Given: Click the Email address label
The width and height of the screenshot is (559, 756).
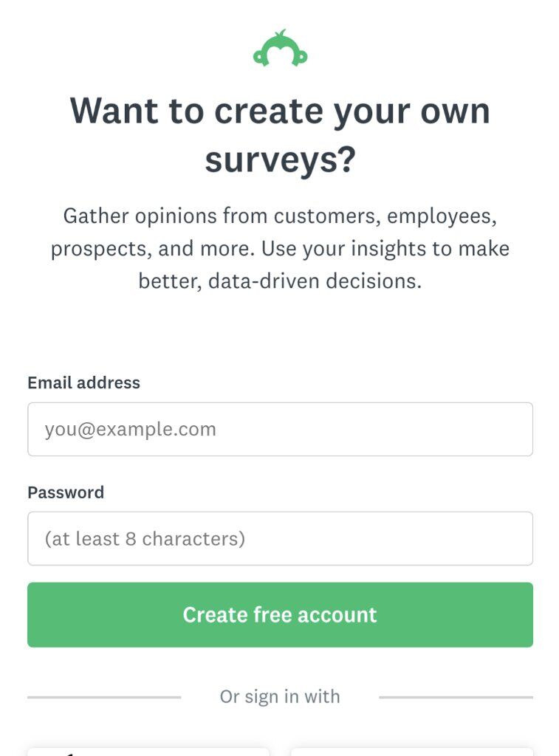Looking at the screenshot, I should (84, 383).
